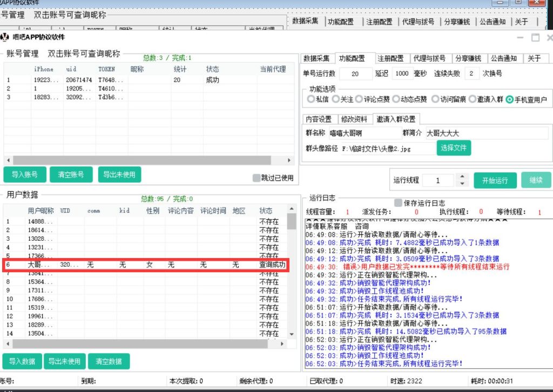553x392 pixels.
Task: Open the 修改资料 sub-tab
Action: coord(354,119)
